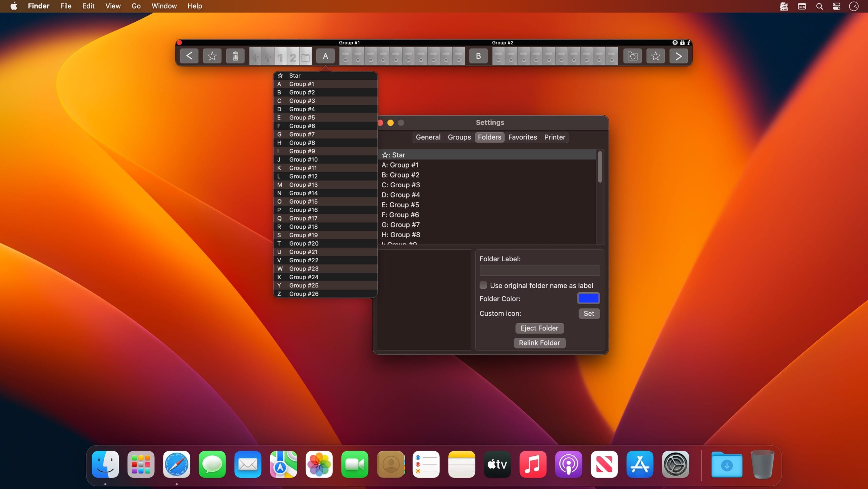Click the trash can icon in the folder bar
The height and width of the screenshot is (489, 868).
tap(235, 56)
